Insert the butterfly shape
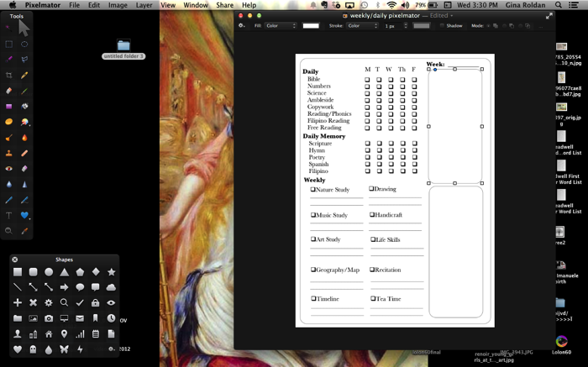The width and height of the screenshot is (588, 367). [x=65, y=349]
